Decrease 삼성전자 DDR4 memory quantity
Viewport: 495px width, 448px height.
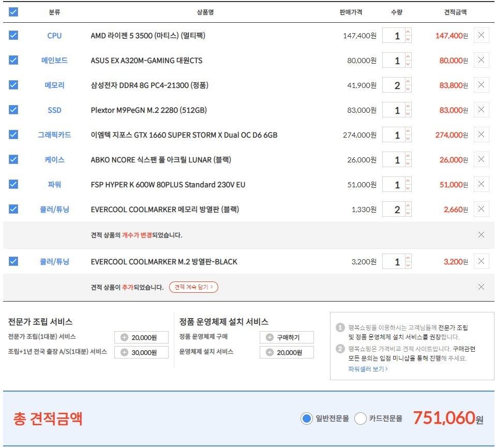tap(408, 88)
